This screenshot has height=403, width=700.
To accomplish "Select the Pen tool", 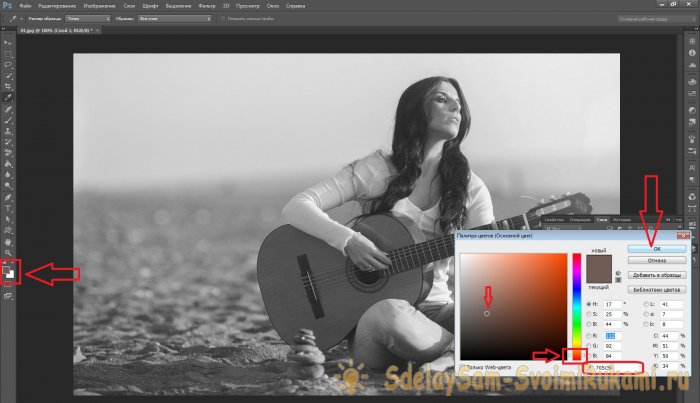I will (8, 197).
